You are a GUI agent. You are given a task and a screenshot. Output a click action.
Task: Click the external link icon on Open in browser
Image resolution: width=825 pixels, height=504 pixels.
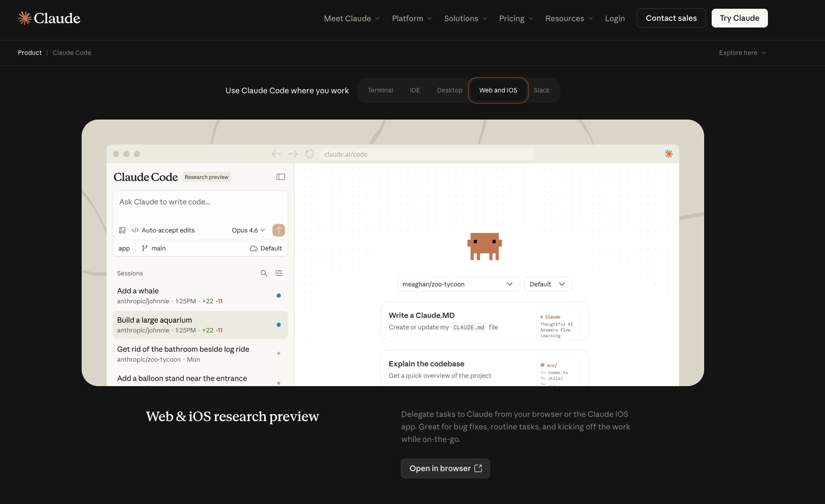click(x=478, y=468)
